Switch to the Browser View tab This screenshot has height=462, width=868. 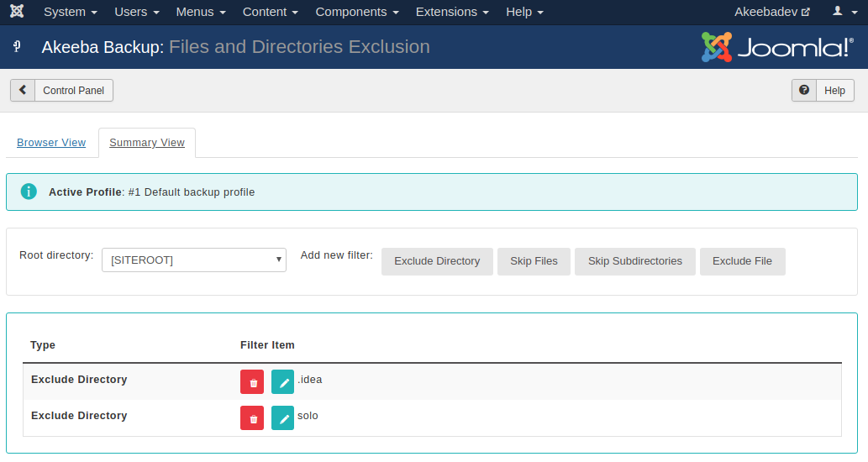click(x=51, y=142)
